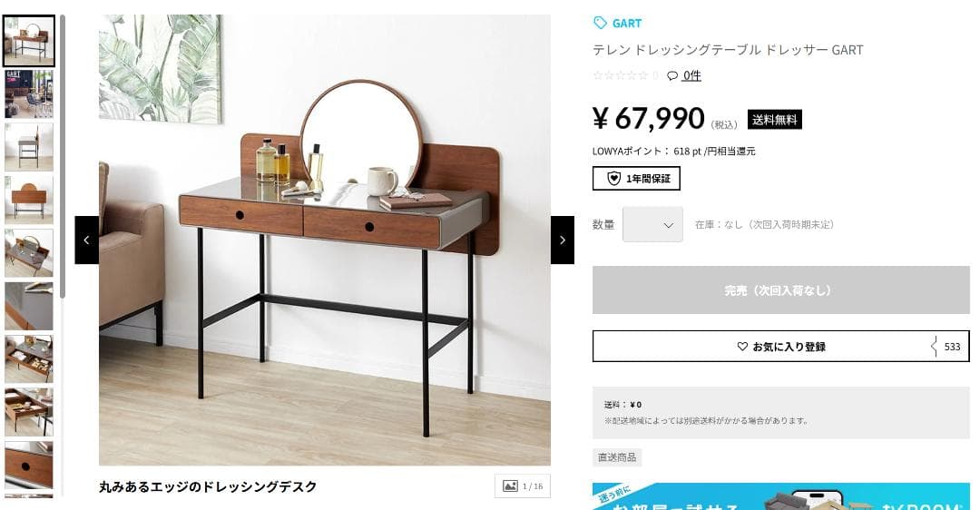Viewport: 980px width, 510px height.
Task: Click the sold out 完売 button
Action: (x=780, y=290)
